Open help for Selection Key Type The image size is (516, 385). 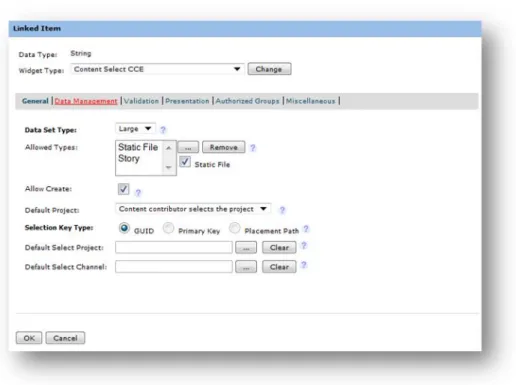(306, 229)
